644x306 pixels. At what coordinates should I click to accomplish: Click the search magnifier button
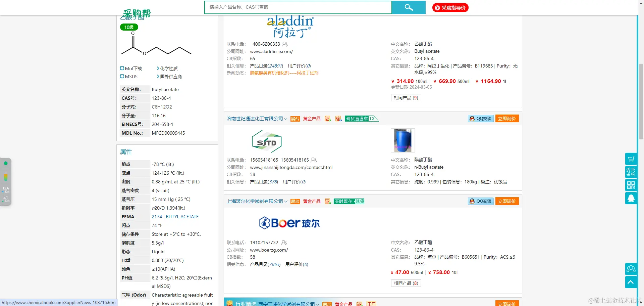(x=409, y=7)
